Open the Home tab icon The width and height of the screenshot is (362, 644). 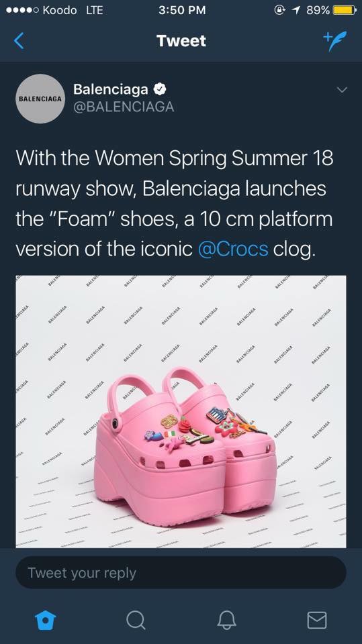pos(45,619)
